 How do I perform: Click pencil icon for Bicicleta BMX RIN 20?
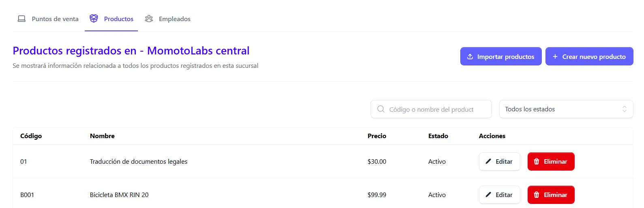point(488,195)
